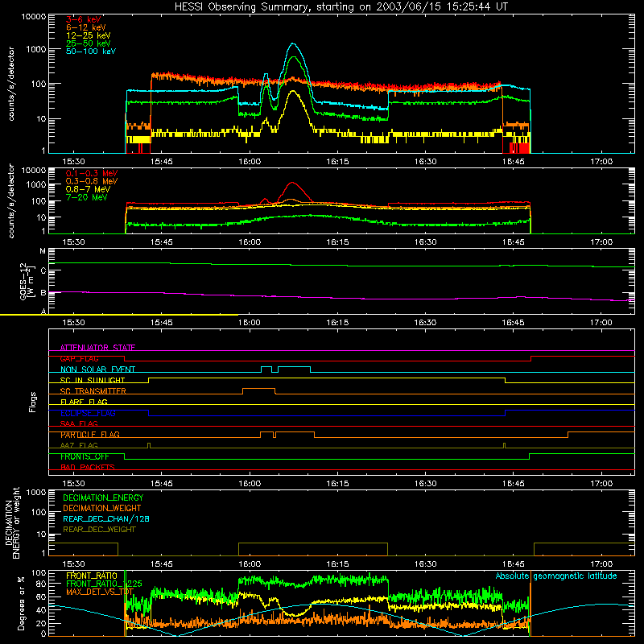Image resolution: width=644 pixels, height=644 pixels.
Task: Select the C class tick label on GOES plot
Action: [x=43, y=270]
